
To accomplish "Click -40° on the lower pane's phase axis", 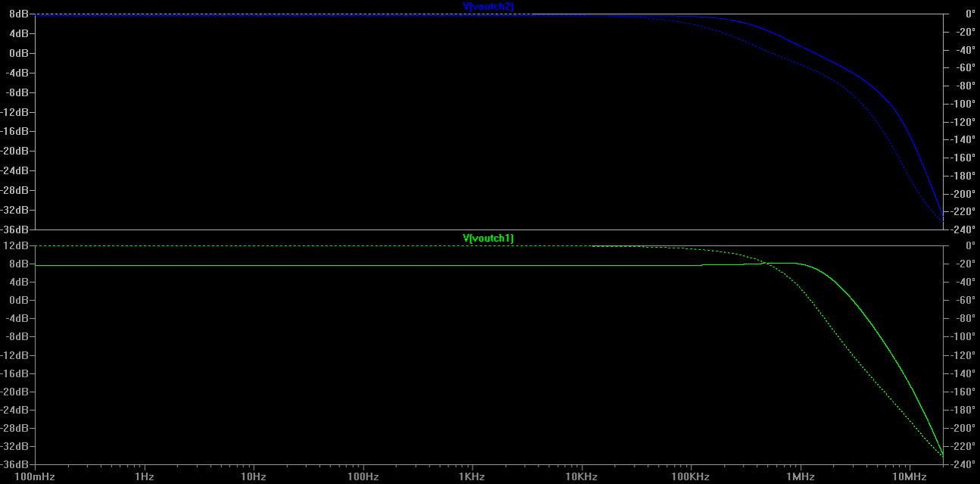I will [965, 282].
